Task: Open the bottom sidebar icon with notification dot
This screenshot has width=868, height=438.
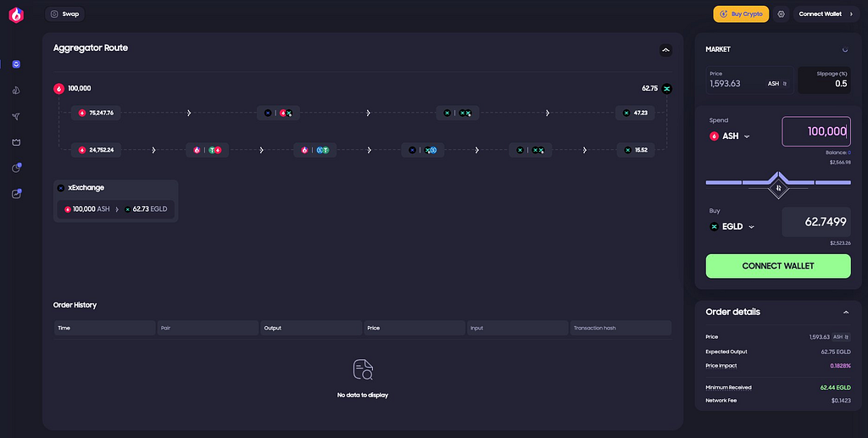Action: click(x=17, y=193)
